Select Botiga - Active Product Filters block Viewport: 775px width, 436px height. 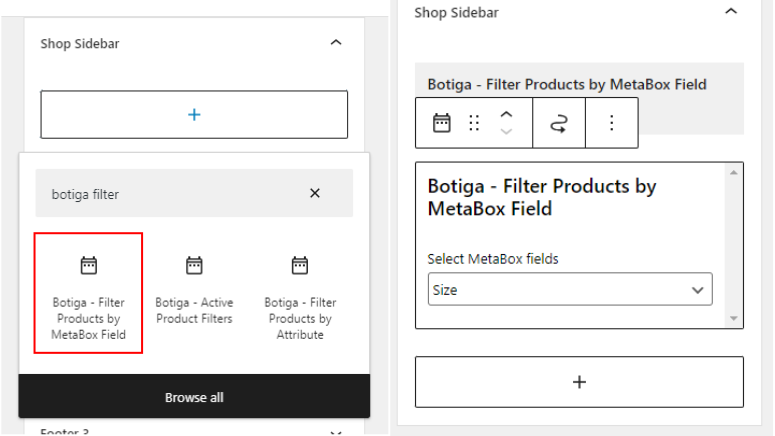point(194,290)
